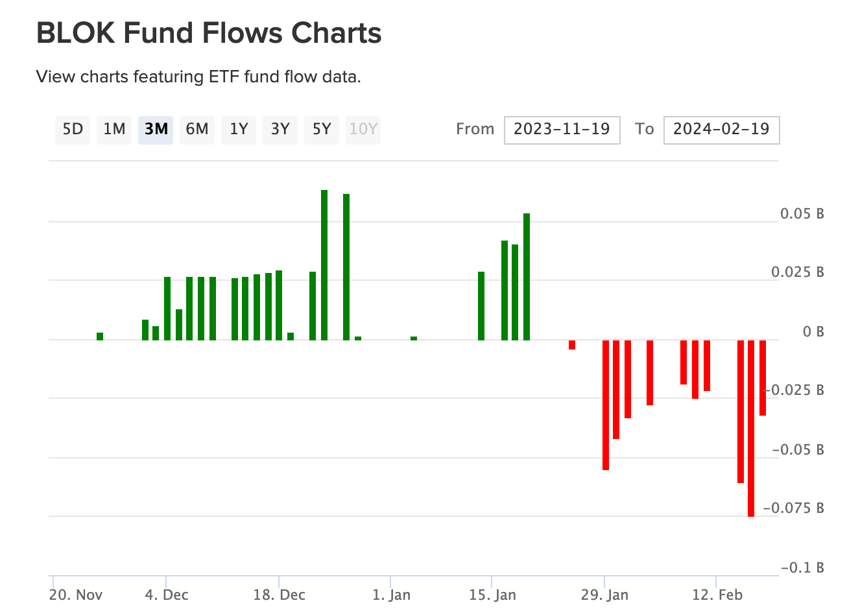The width and height of the screenshot is (847, 616).
Task: Click the last green bar in January
Action: tap(527, 276)
